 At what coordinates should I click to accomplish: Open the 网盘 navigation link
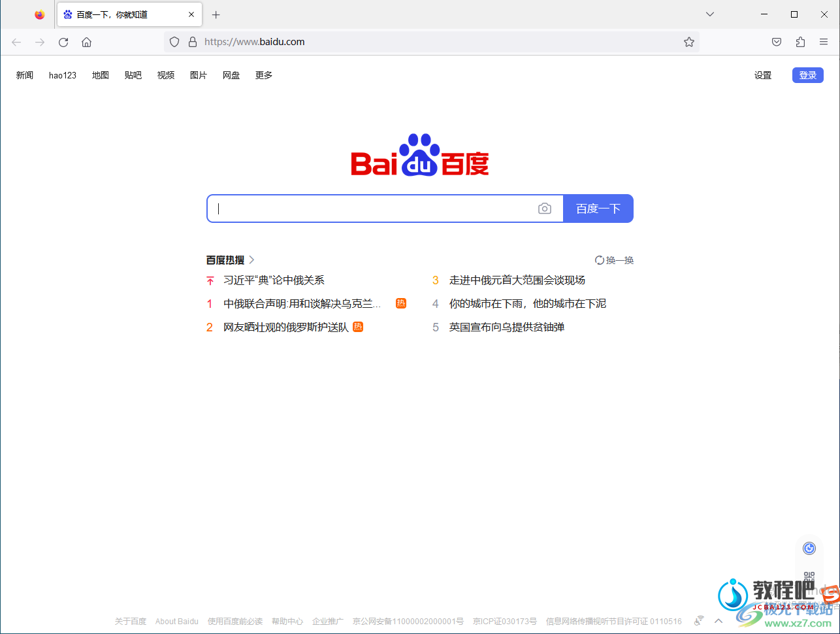point(231,75)
